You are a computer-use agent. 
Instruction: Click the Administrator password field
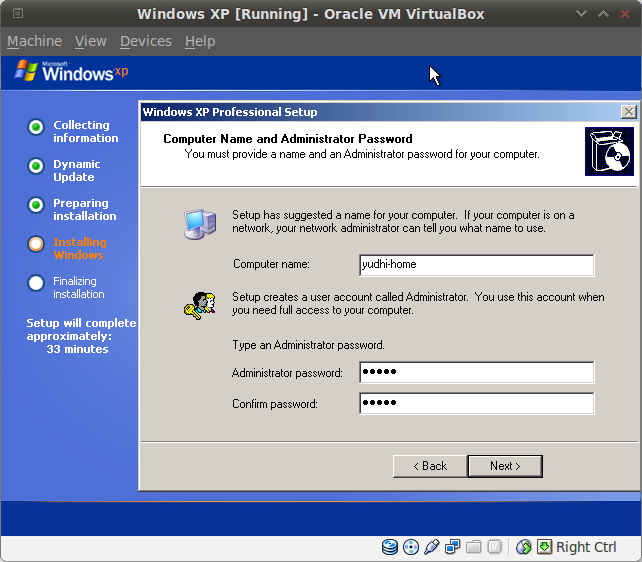[477, 372]
